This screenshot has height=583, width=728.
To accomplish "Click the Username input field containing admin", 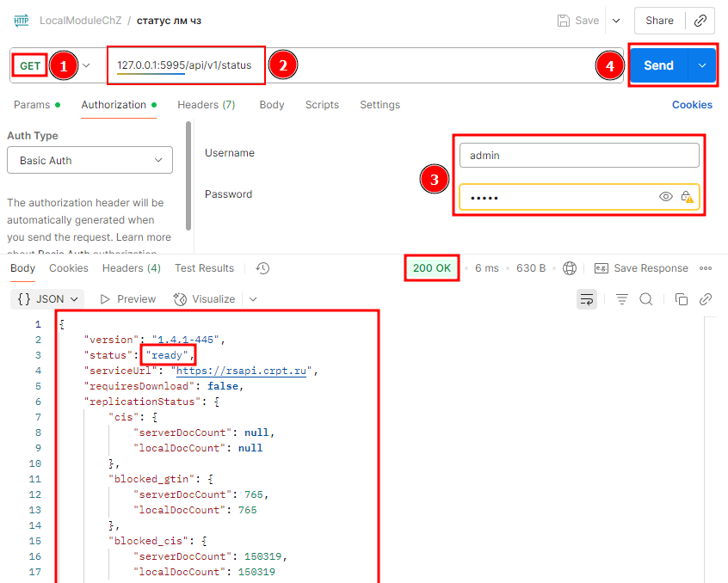I will point(578,156).
